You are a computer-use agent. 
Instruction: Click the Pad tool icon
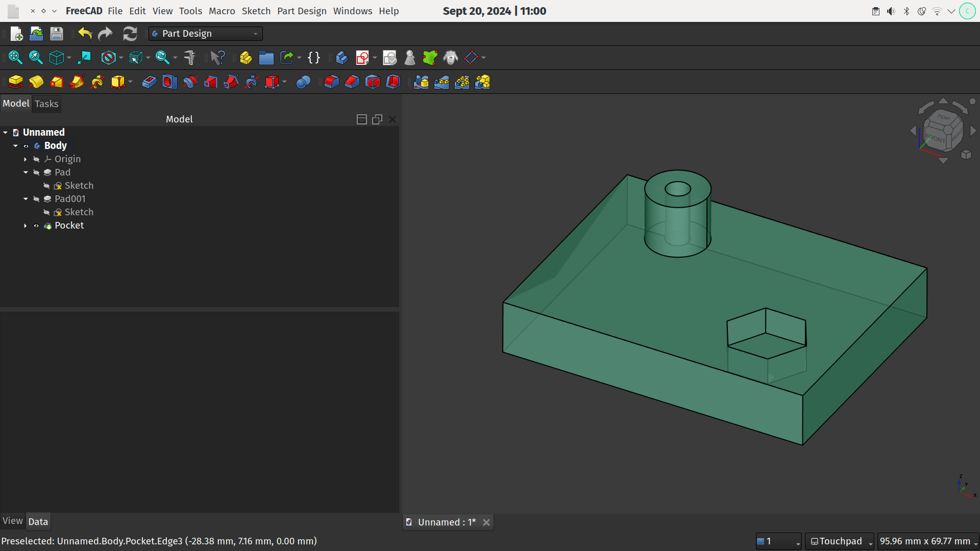[16, 82]
